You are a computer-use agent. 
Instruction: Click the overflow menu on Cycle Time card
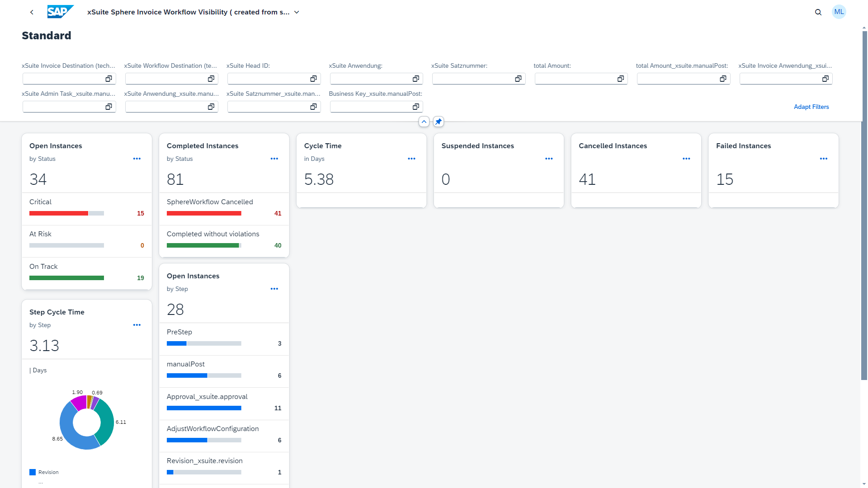[x=411, y=159]
